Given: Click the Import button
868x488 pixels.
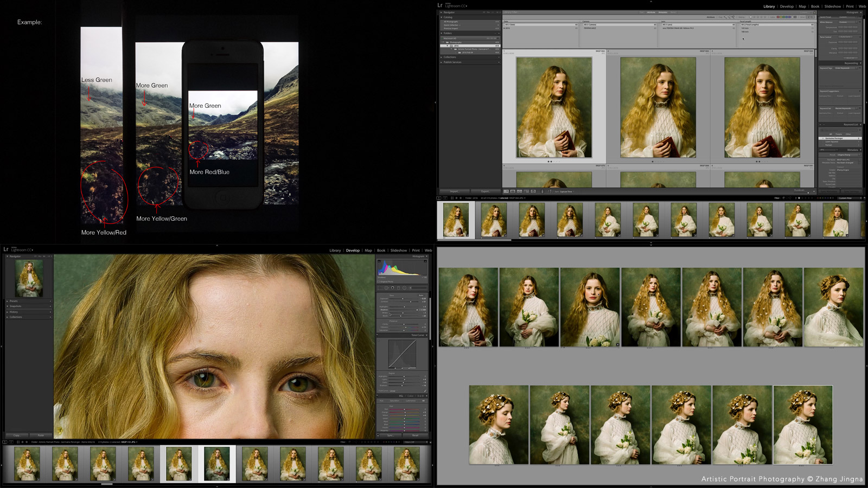Looking at the screenshot, I should click(454, 191).
